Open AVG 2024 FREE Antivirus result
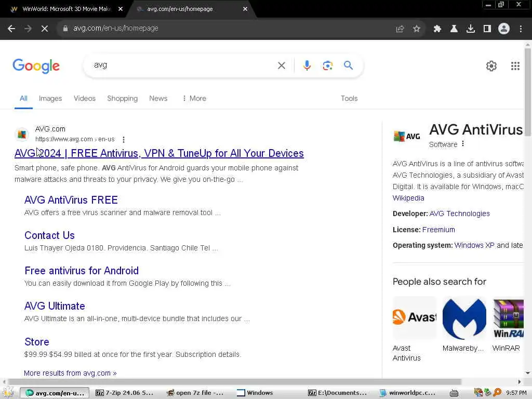 pos(159,153)
